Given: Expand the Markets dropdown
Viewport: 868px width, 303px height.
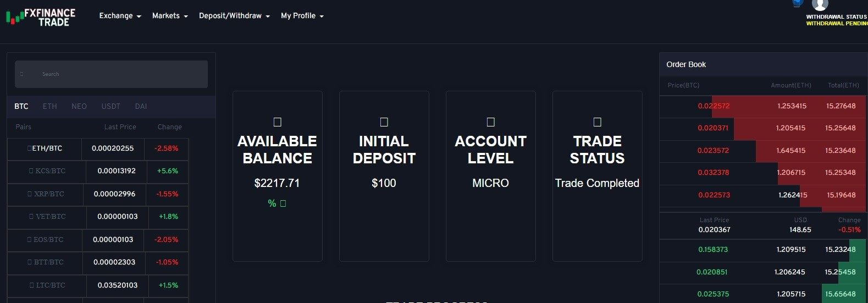Looking at the screenshot, I should [170, 16].
